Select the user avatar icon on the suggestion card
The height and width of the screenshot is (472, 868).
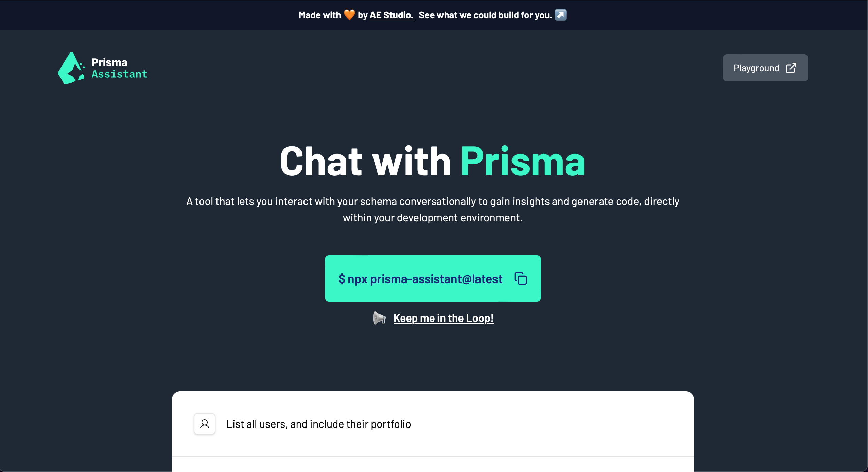point(204,423)
